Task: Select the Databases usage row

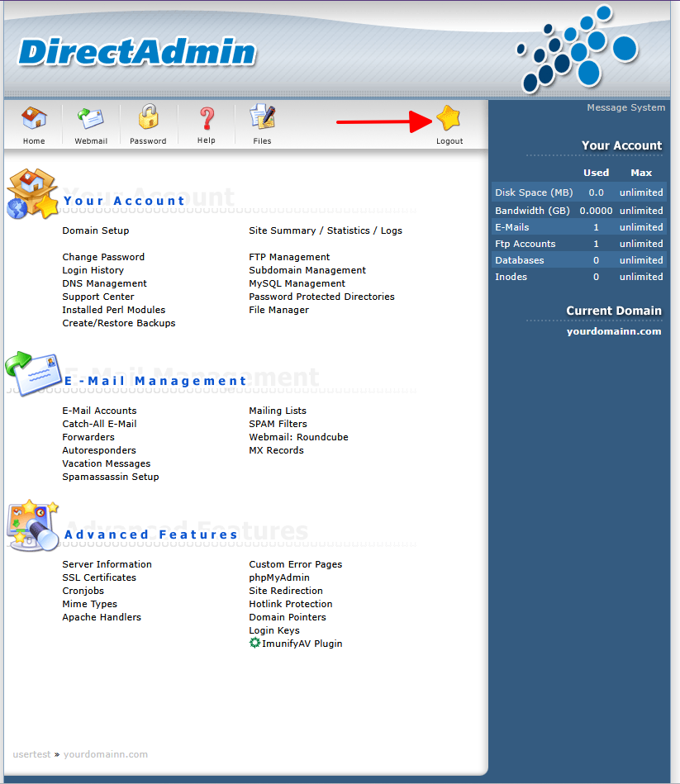Action: [x=579, y=260]
